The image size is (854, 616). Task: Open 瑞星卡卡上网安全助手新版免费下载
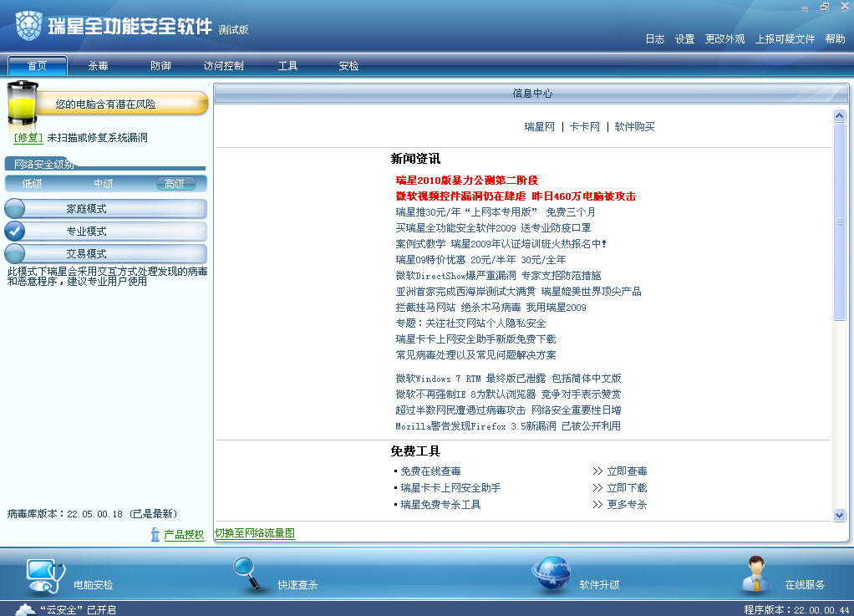click(x=476, y=339)
